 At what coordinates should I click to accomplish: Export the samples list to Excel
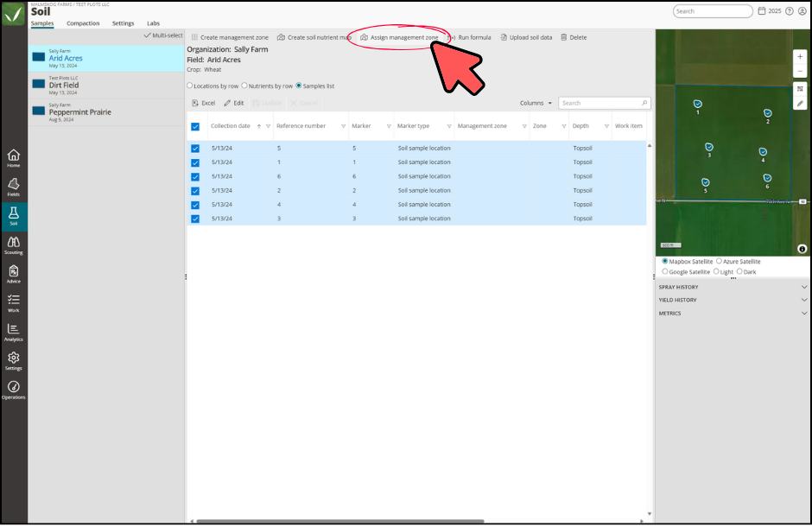204,103
